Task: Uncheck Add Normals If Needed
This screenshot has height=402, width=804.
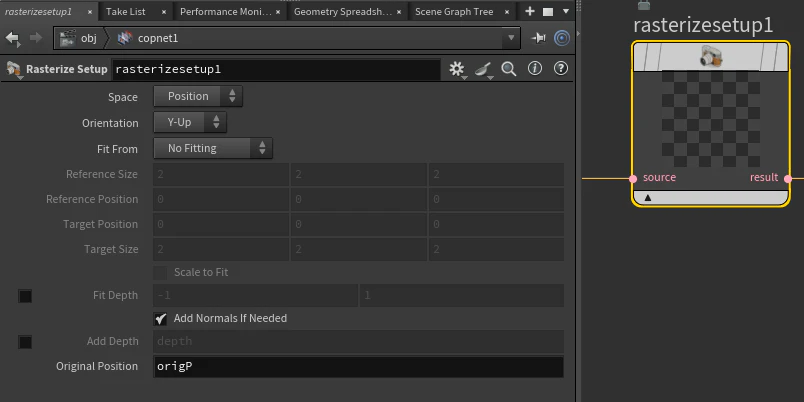Action: 160,318
